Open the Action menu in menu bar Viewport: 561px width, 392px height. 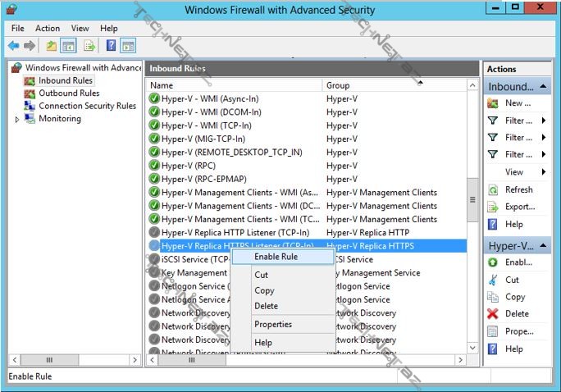tap(48, 28)
